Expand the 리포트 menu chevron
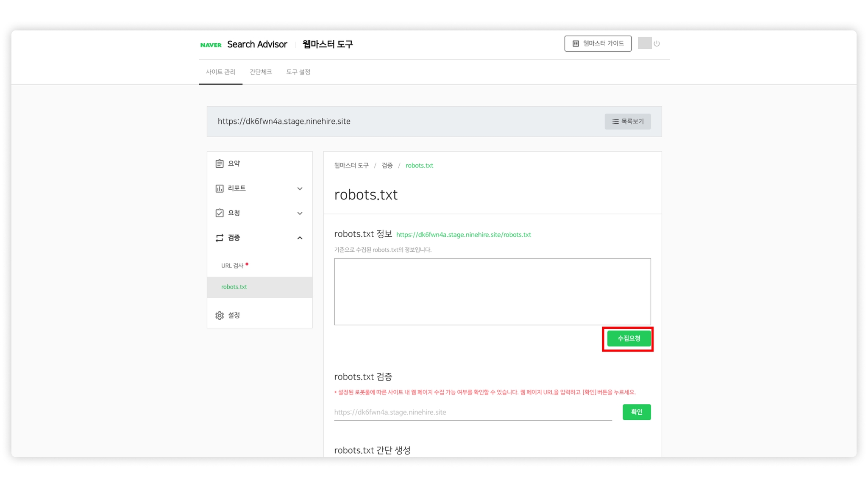Viewport: 868px width, 488px height. pos(300,189)
